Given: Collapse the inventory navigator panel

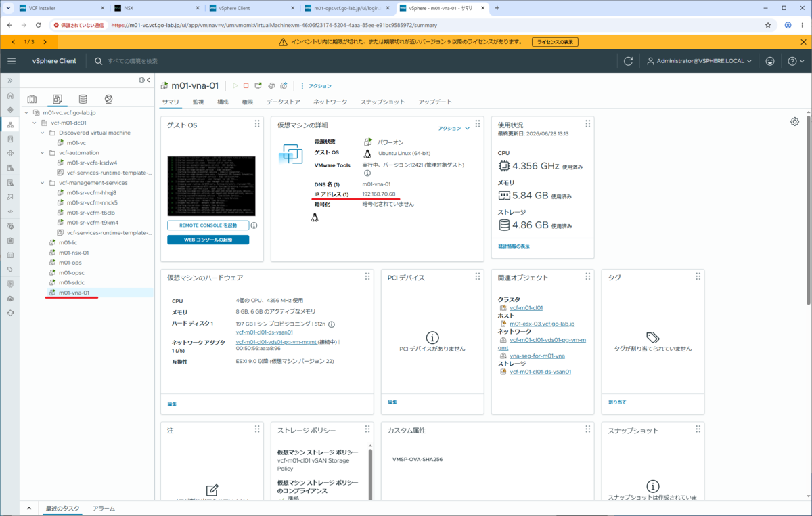Looking at the screenshot, I should (148, 80).
